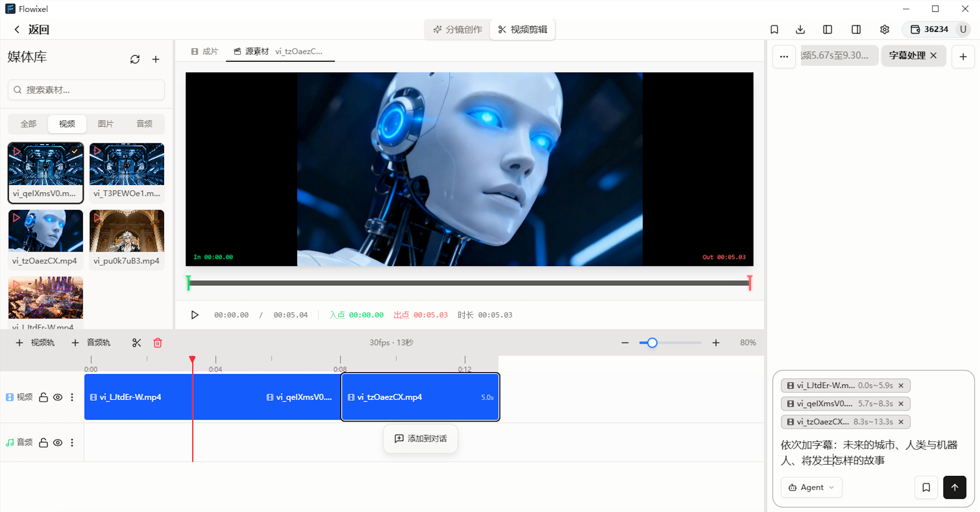Click the 搜索素材 search field

point(86,90)
